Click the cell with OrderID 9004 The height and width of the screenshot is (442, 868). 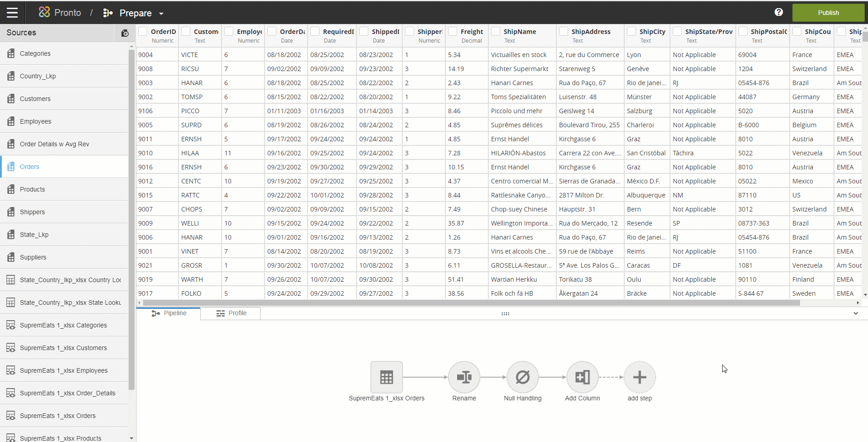tap(157, 55)
